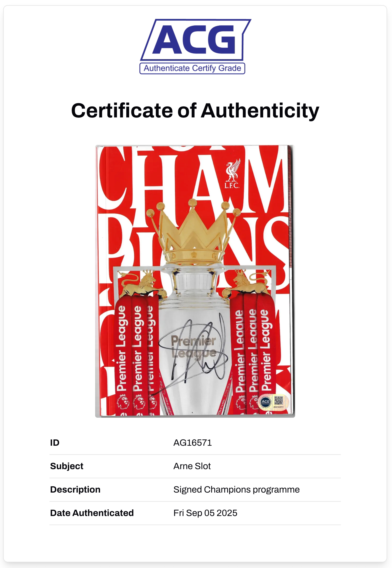Click the Description row label
Image resolution: width=392 pixels, height=568 pixels.
click(x=75, y=489)
